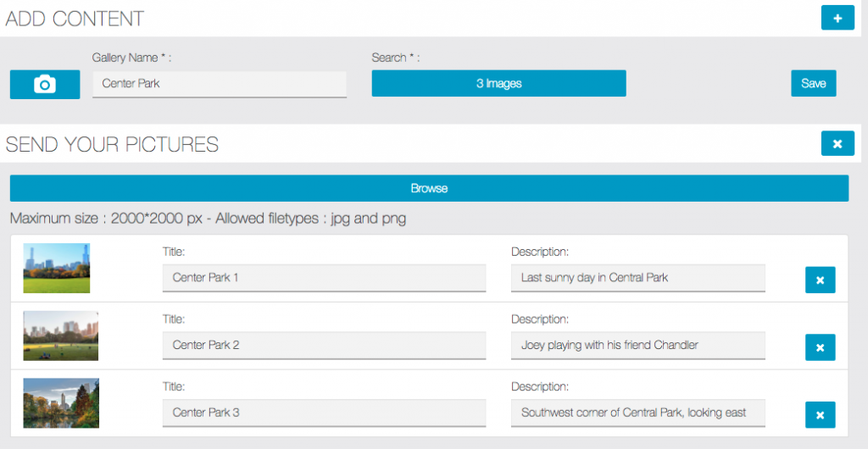This screenshot has height=449, width=868.
Task: Click the Add Content section heading
Action: pyautogui.click(x=75, y=19)
